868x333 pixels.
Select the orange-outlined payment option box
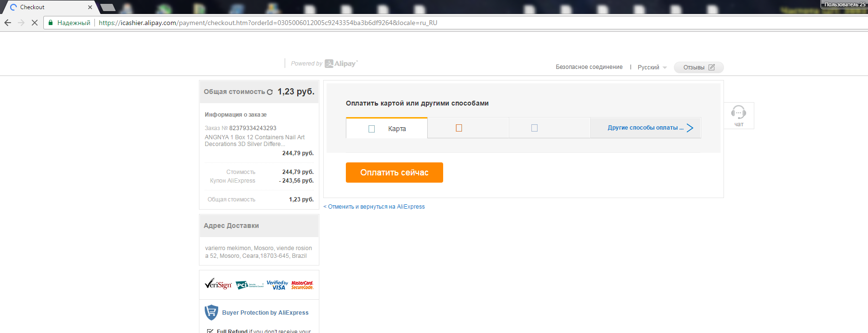click(x=459, y=128)
